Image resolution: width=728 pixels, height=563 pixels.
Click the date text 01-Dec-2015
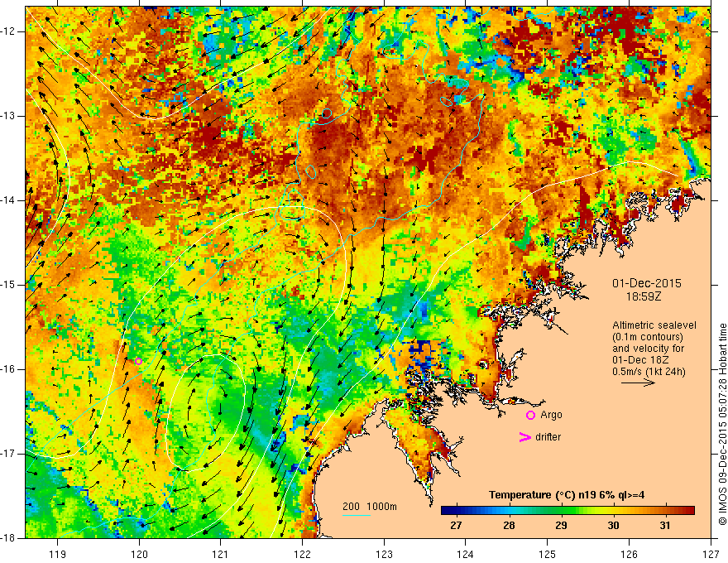tap(647, 283)
